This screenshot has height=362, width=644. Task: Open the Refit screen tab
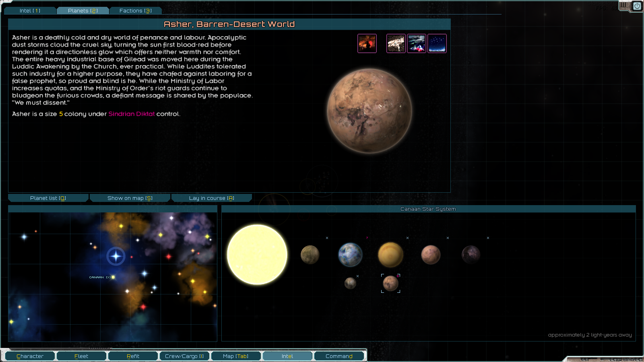(133, 356)
